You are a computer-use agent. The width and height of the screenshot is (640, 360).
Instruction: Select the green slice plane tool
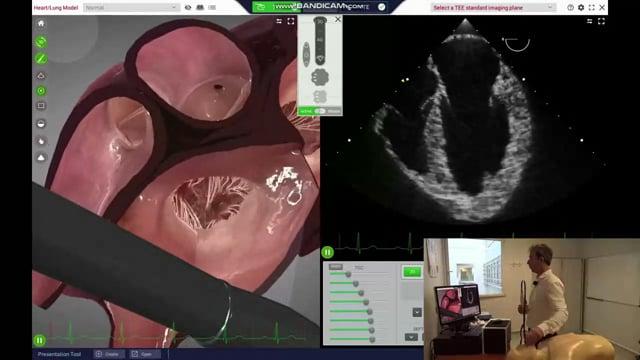[41, 59]
